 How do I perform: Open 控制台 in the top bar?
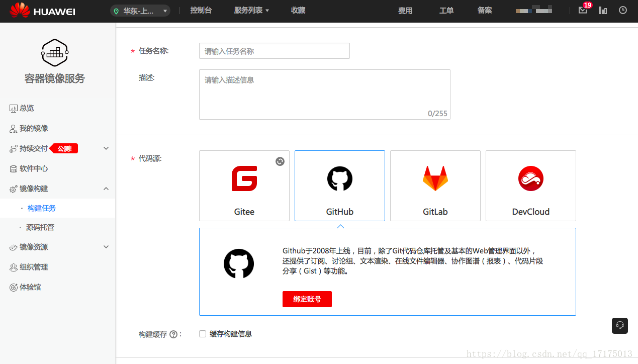tap(201, 10)
